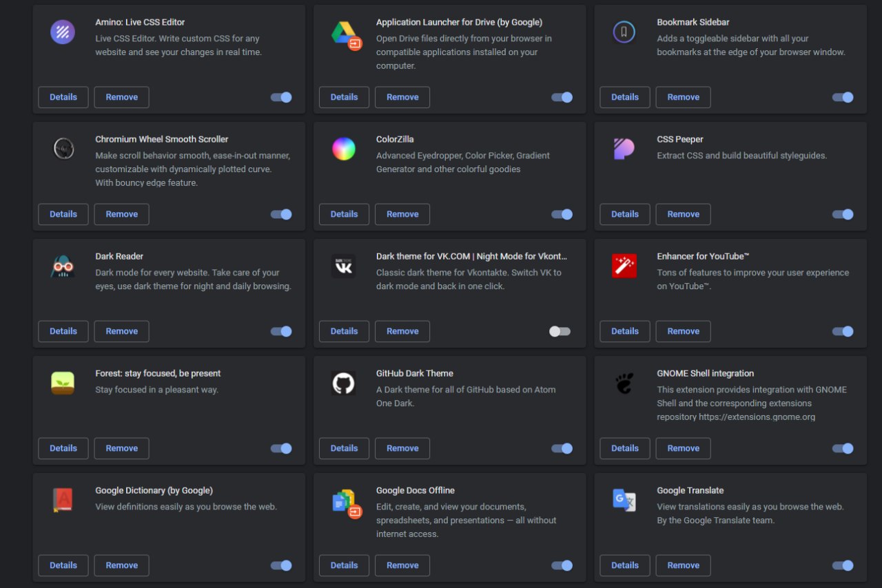Click the Google Docs Offline icon

[x=346, y=503]
